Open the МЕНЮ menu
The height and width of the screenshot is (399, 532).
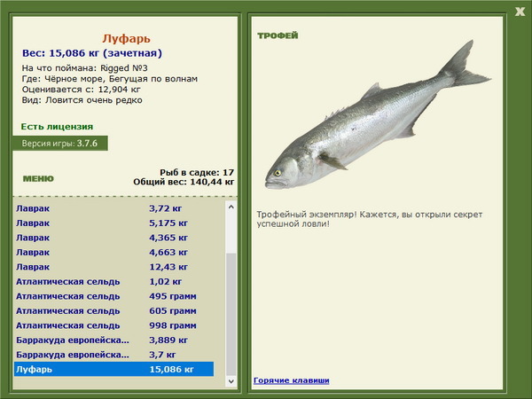click(38, 179)
